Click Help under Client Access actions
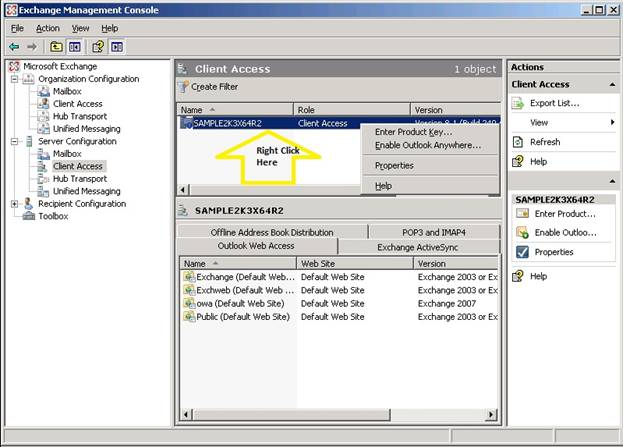 [x=538, y=162]
